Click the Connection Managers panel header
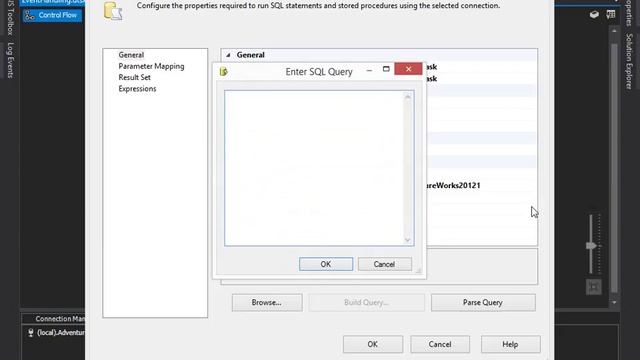 (x=59, y=319)
